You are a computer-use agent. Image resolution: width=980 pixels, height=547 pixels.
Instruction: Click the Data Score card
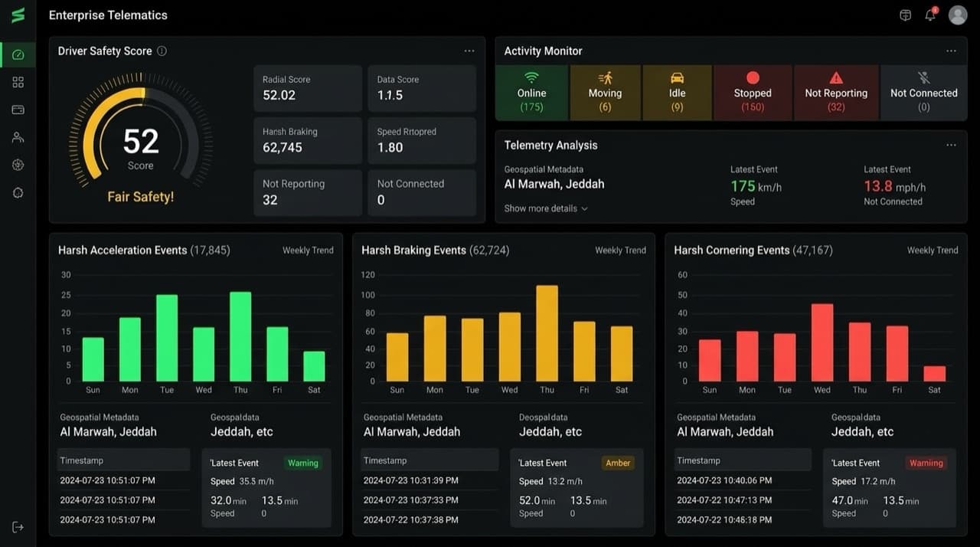click(422, 88)
